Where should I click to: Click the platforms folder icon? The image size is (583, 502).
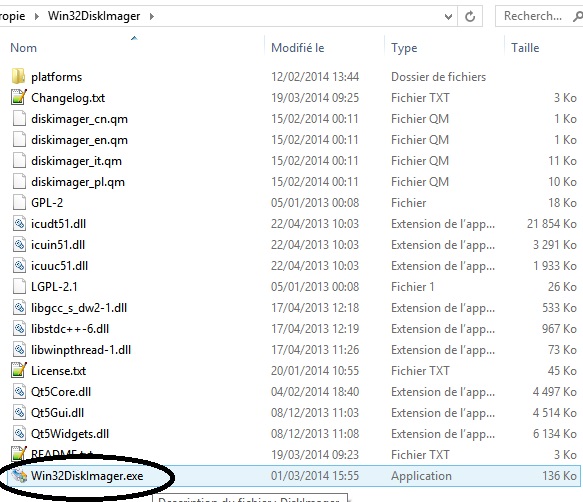tap(18, 77)
